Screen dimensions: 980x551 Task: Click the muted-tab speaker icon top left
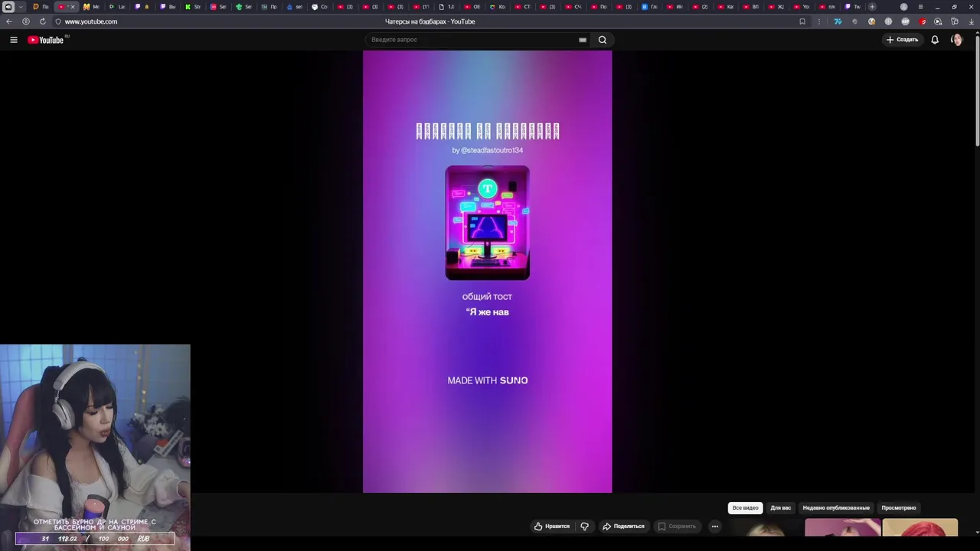[8, 7]
